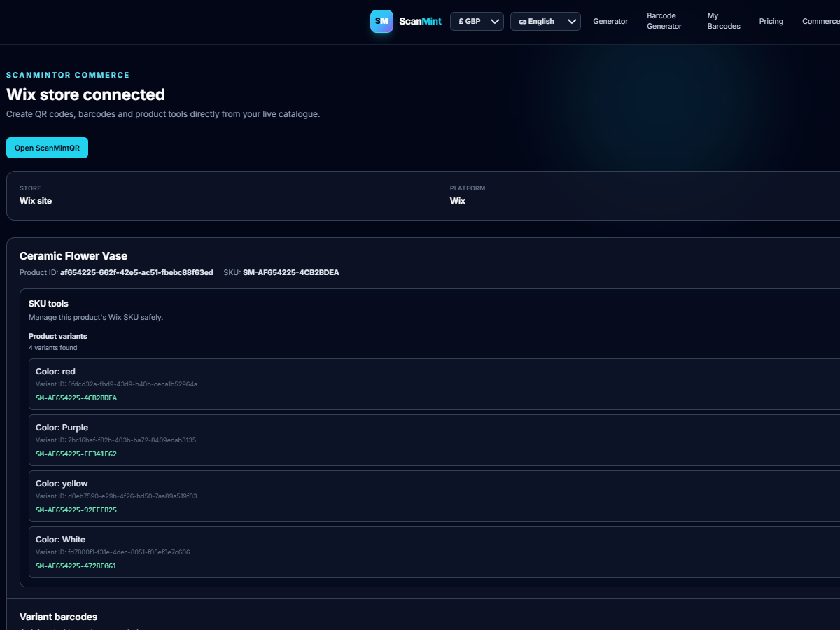Image resolution: width=840 pixels, height=630 pixels.
Task: Open the English language dropdown
Action: click(545, 21)
